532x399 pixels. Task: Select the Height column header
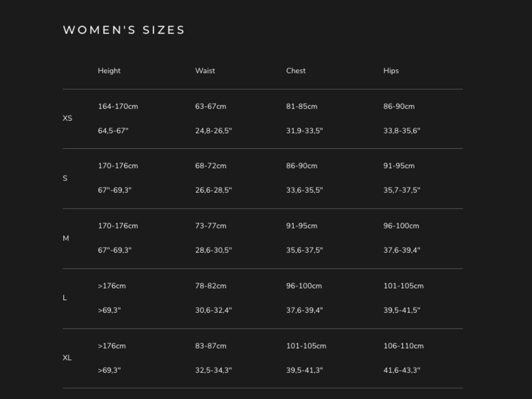click(109, 71)
